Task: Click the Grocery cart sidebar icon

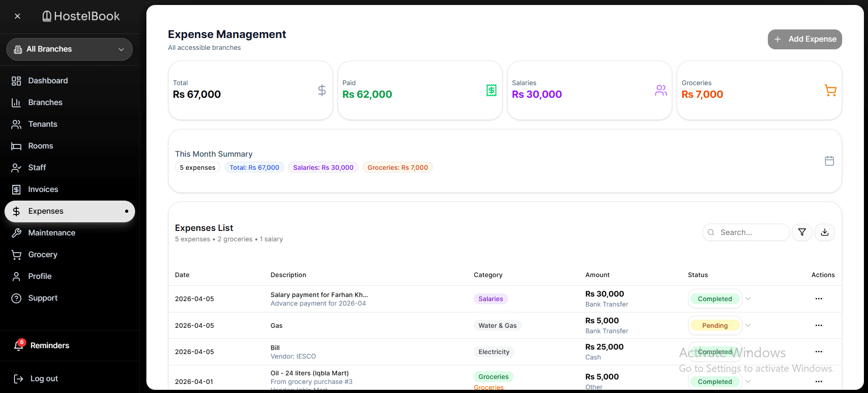Action: tap(16, 255)
